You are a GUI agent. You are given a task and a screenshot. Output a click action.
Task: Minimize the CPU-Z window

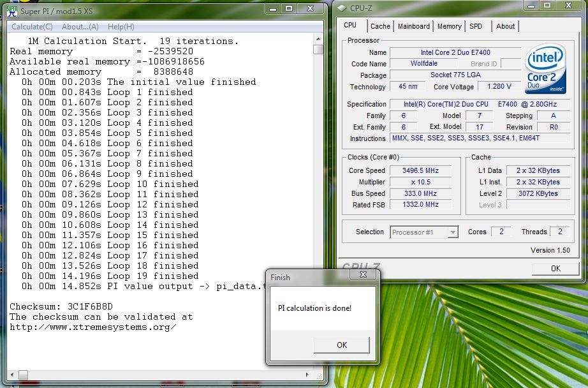coord(531,6)
